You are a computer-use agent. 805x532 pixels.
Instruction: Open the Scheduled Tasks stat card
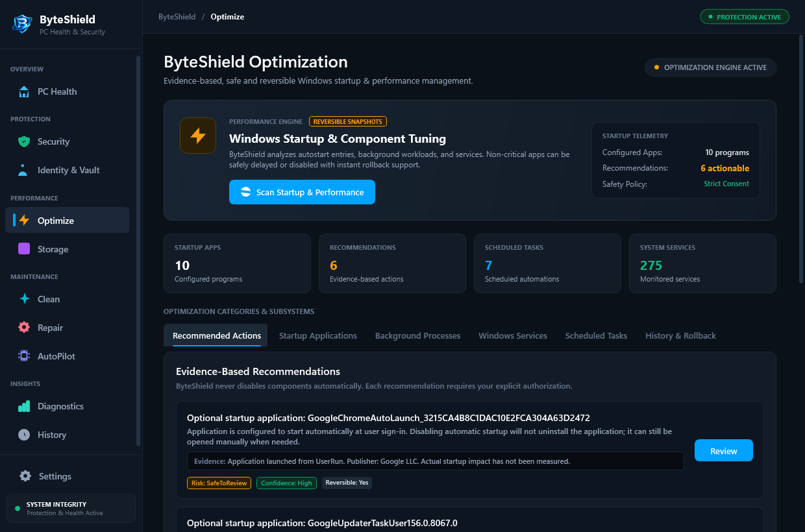pos(547,263)
